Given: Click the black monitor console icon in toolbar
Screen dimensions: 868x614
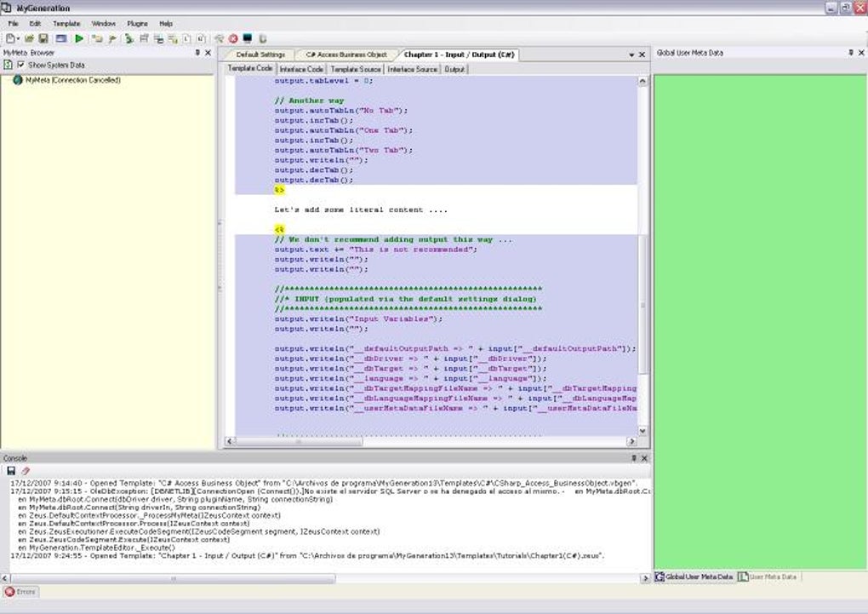Looking at the screenshot, I should [247, 38].
